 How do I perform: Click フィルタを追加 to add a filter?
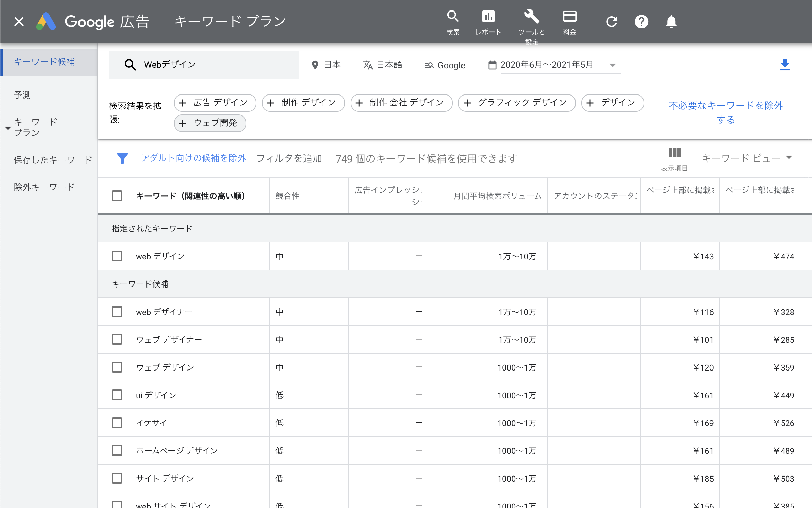(x=289, y=158)
